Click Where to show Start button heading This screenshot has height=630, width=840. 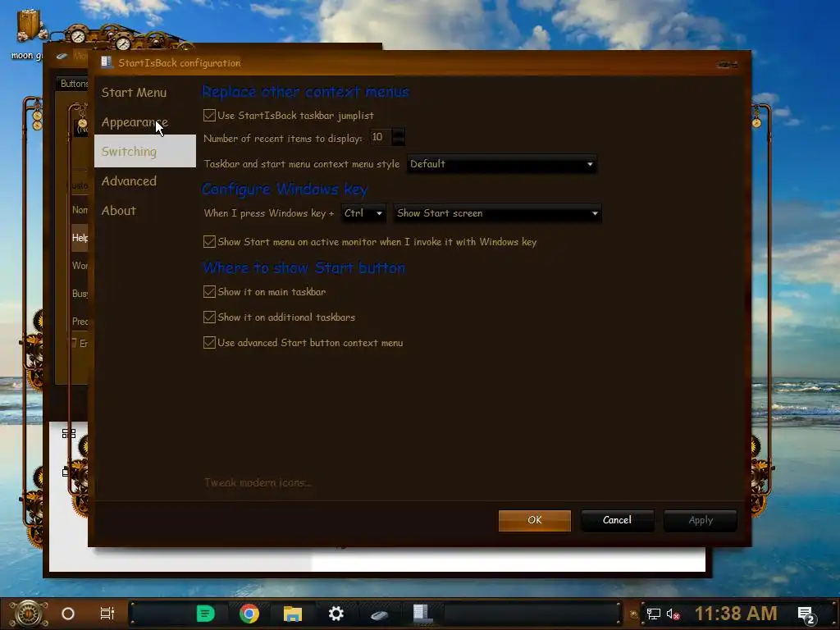tap(304, 267)
